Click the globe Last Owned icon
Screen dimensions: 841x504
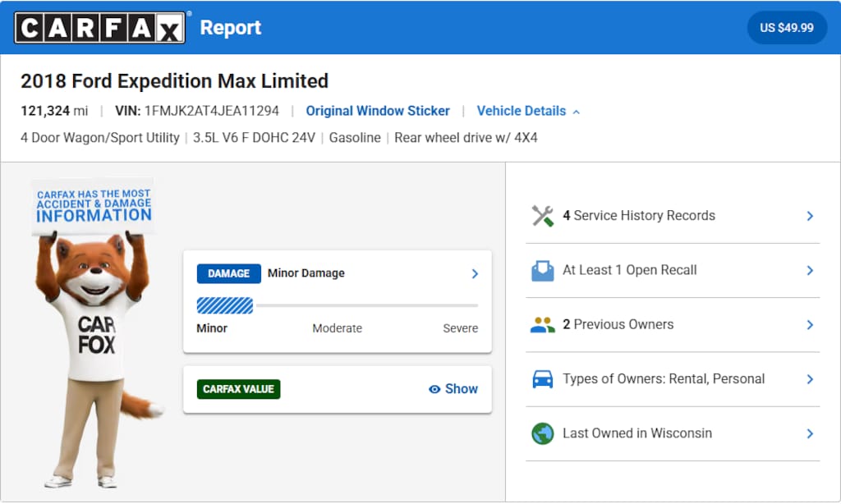click(x=542, y=433)
